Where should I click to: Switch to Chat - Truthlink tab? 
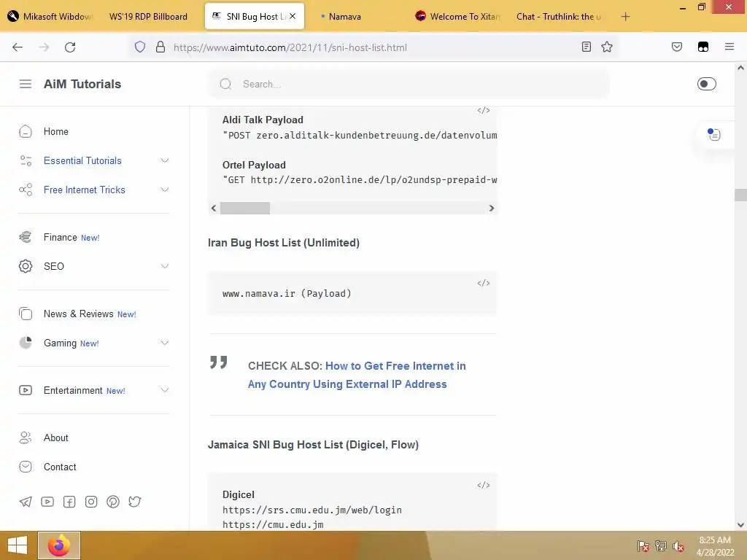(558, 16)
